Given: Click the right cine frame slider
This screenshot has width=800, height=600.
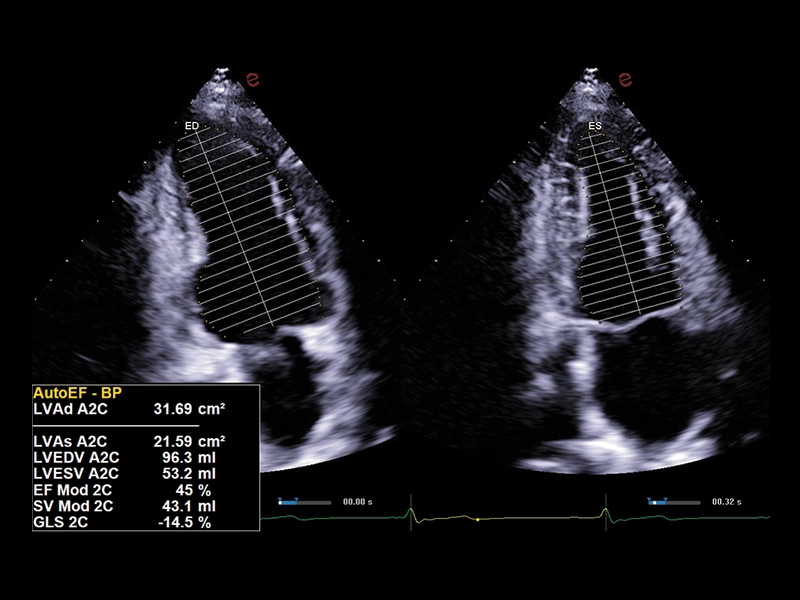Looking at the screenshot, I should [673, 500].
